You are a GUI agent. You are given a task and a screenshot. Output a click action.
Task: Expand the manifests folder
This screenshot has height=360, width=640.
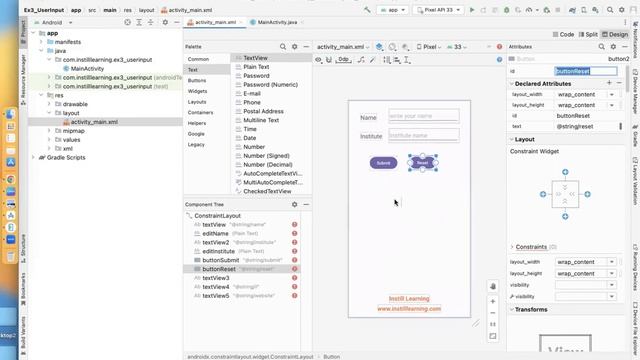41,42
